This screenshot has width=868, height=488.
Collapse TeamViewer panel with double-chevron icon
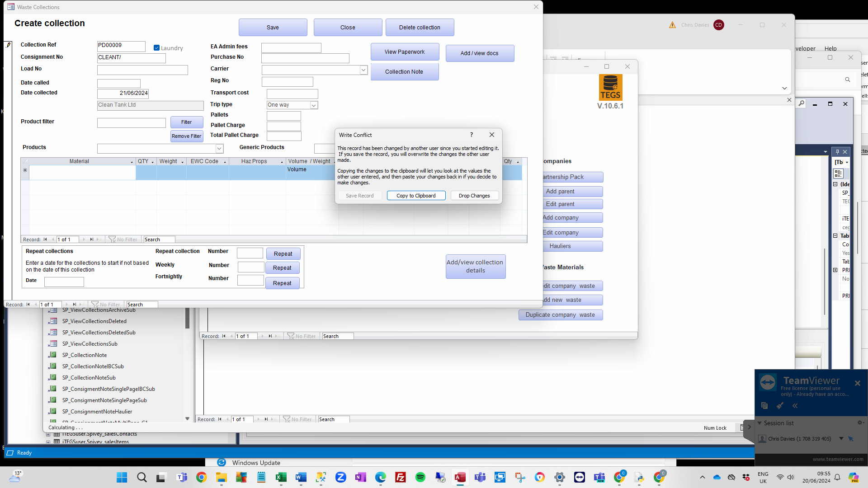click(x=795, y=406)
